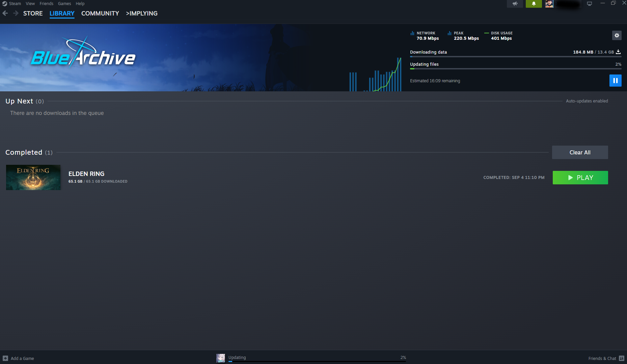
Task: Switch to the LIBRARY tab
Action: [62, 13]
